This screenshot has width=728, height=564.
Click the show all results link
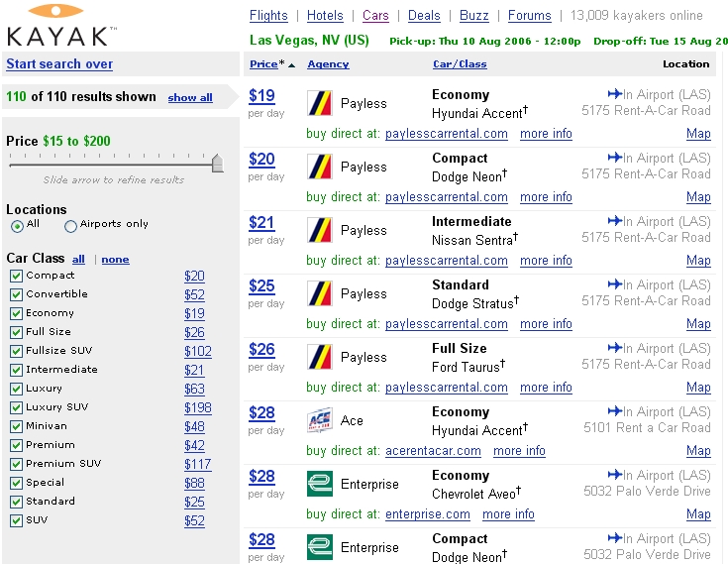pos(190,98)
